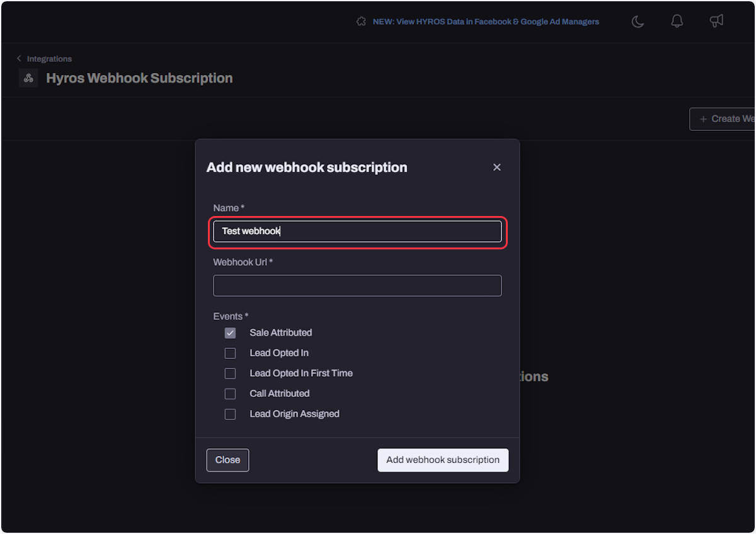Click the Call Attributed label
The height and width of the screenshot is (534, 756).
click(x=279, y=394)
